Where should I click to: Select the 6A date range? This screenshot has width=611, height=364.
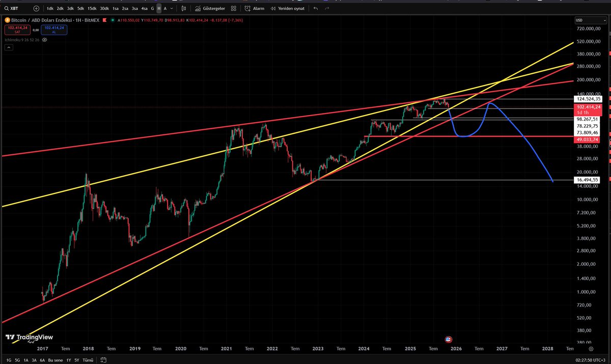pyautogui.click(x=42, y=359)
